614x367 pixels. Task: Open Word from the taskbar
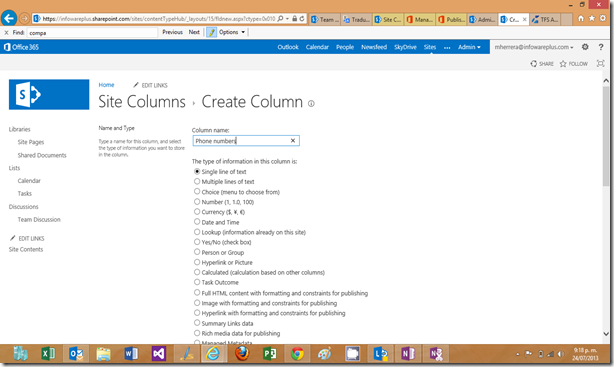tap(131, 354)
